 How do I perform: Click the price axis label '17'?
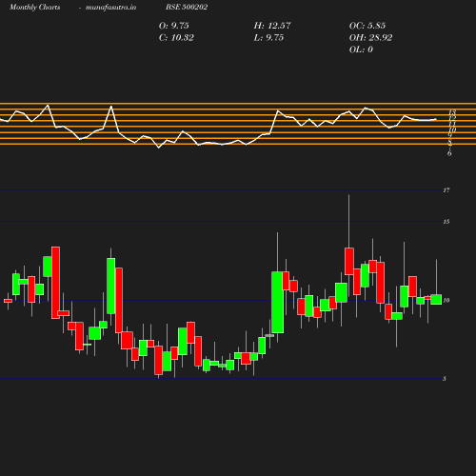point(446,190)
